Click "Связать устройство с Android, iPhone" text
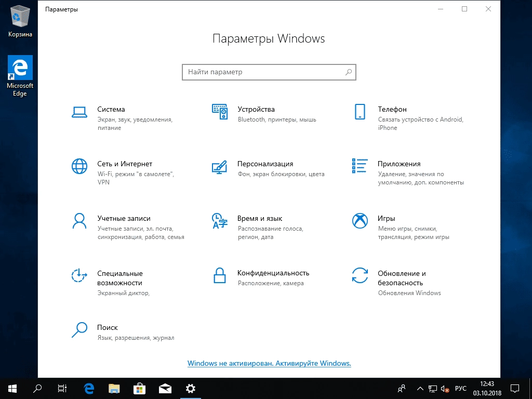The image size is (532, 399). click(x=421, y=124)
